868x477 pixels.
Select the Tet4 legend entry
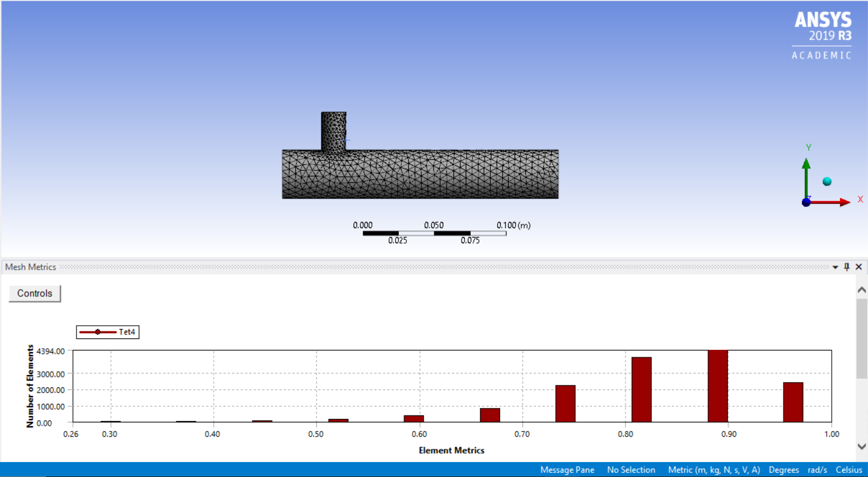(x=128, y=331)
